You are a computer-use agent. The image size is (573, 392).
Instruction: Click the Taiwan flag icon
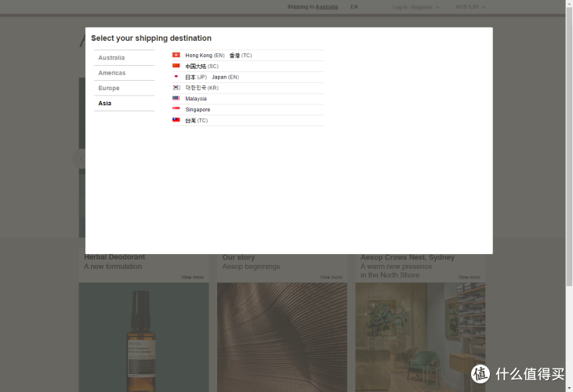click(x=176, y=121)
